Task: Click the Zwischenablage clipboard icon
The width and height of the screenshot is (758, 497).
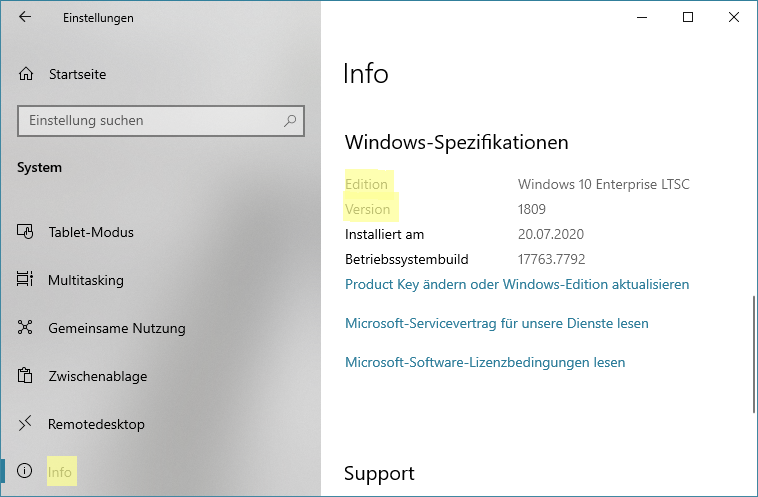Action: pos(25,375)
